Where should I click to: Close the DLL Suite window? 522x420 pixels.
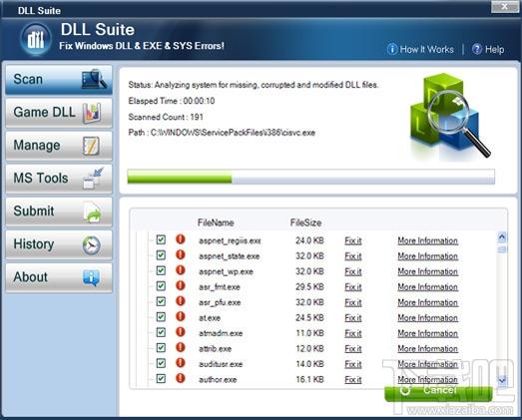[x=505, y=7]
